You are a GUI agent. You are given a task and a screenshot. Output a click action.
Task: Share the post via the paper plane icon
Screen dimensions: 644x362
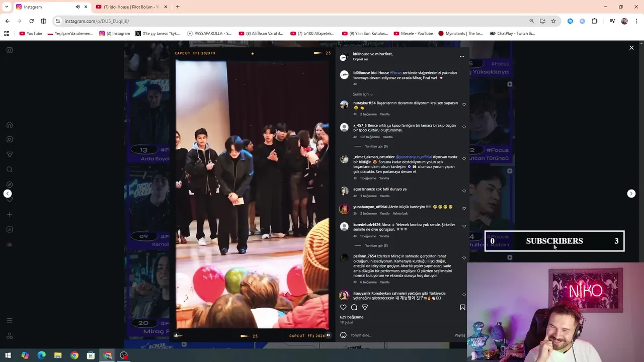click(x=365, y=307)
